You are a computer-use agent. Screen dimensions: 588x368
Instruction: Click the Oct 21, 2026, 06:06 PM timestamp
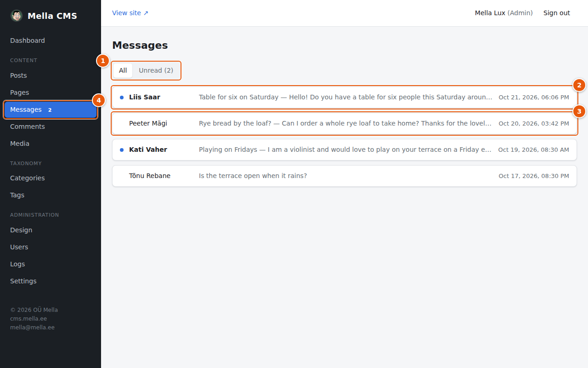pyautogui.click(x=534, y=98)
